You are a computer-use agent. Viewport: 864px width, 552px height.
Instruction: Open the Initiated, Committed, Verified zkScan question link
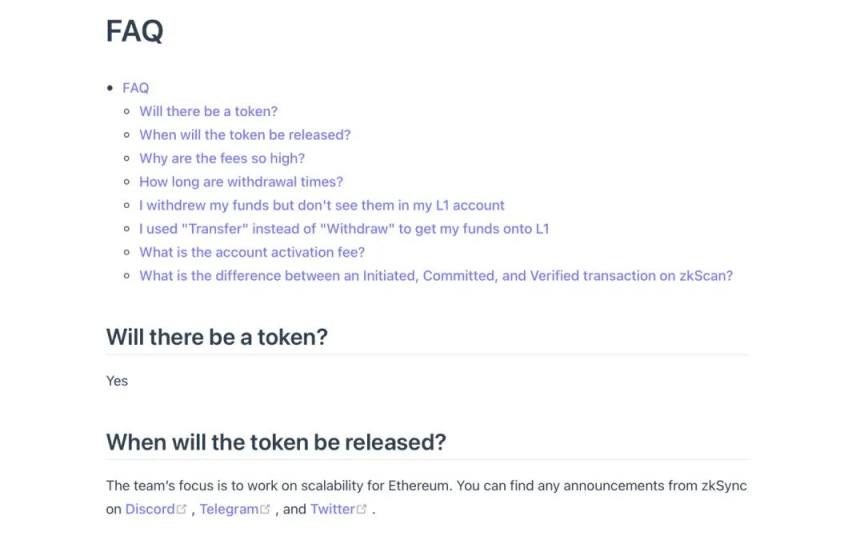(x=436, y=276)
